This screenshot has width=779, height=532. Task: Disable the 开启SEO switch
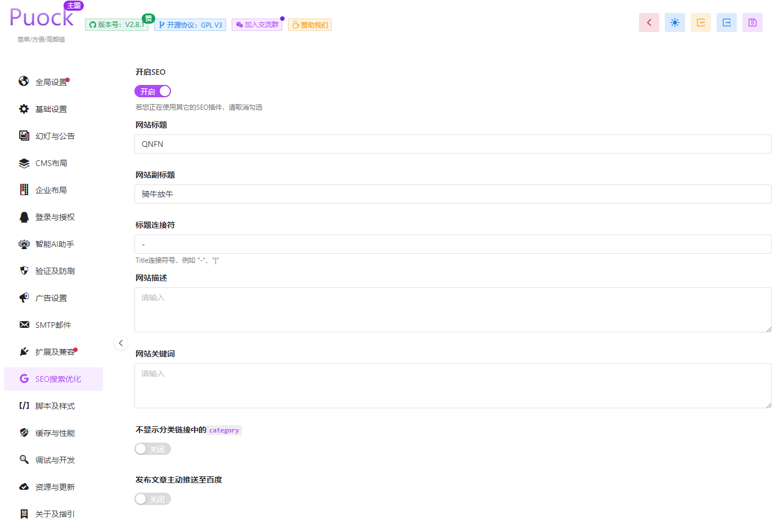tap(152, 91)
